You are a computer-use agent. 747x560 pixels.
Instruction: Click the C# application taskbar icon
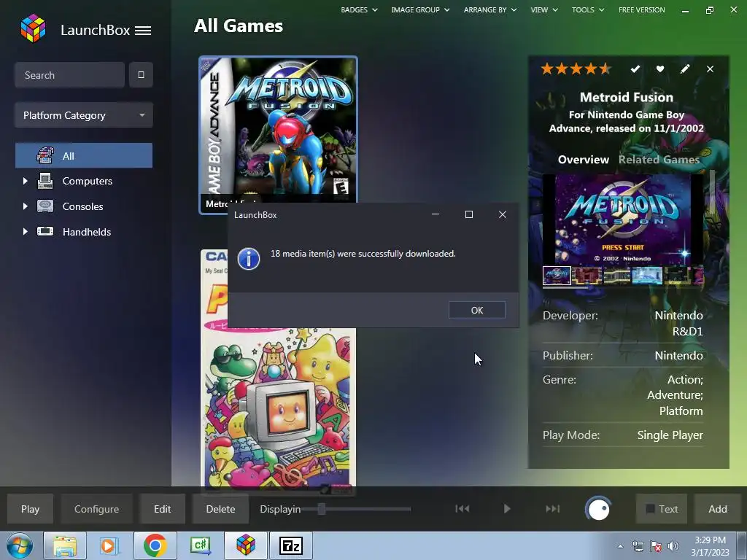(x=200, y=545)
